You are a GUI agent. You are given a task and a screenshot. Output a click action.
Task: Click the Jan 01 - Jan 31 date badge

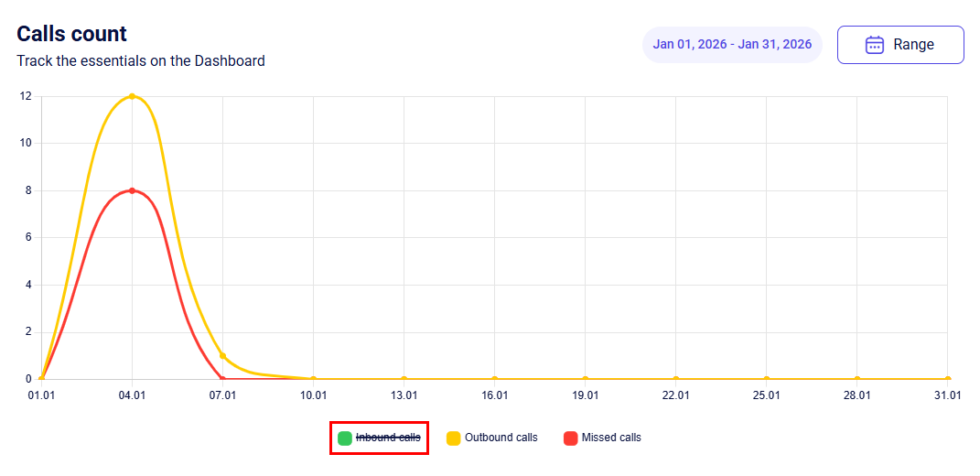click(x=732, y=45)
